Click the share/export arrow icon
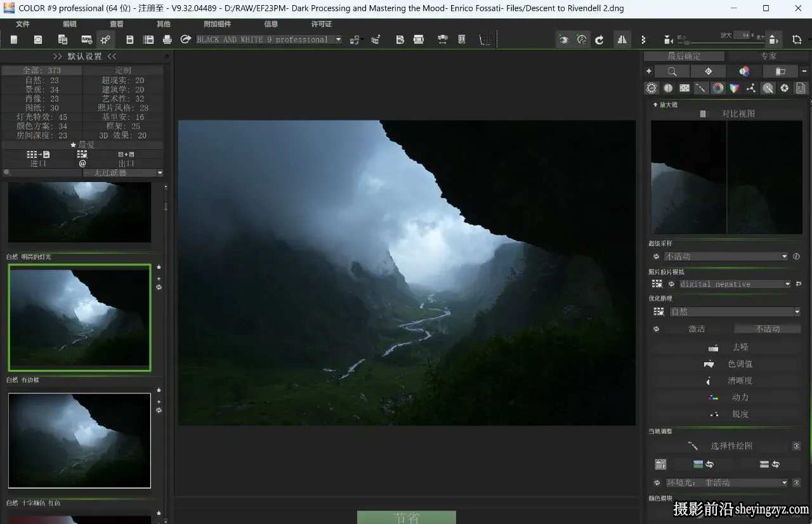 [x=186, y=39]
